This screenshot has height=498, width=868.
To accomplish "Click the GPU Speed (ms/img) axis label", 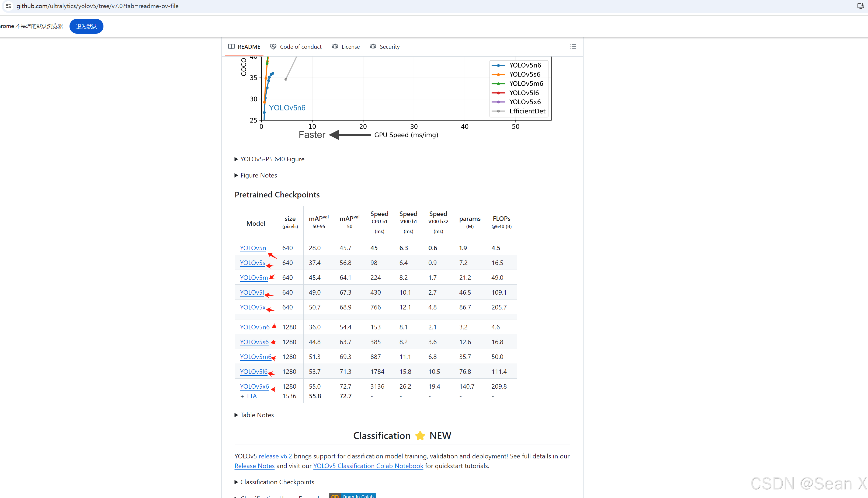I will click(x=406, y=135).
